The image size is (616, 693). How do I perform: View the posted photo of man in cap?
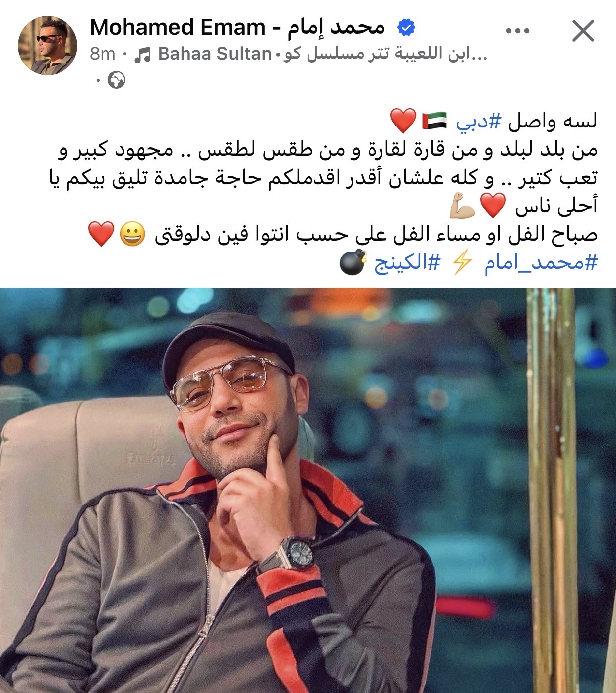click(308, 491)
